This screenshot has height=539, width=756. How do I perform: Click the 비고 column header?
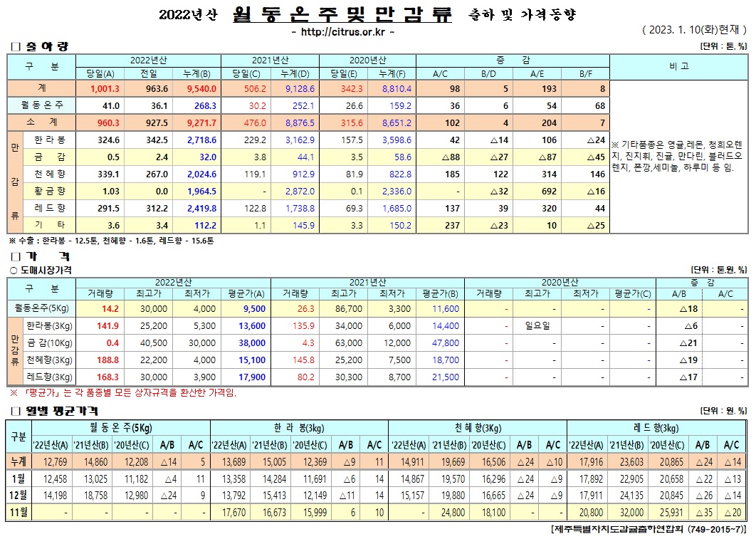click(x=678, y=66)
